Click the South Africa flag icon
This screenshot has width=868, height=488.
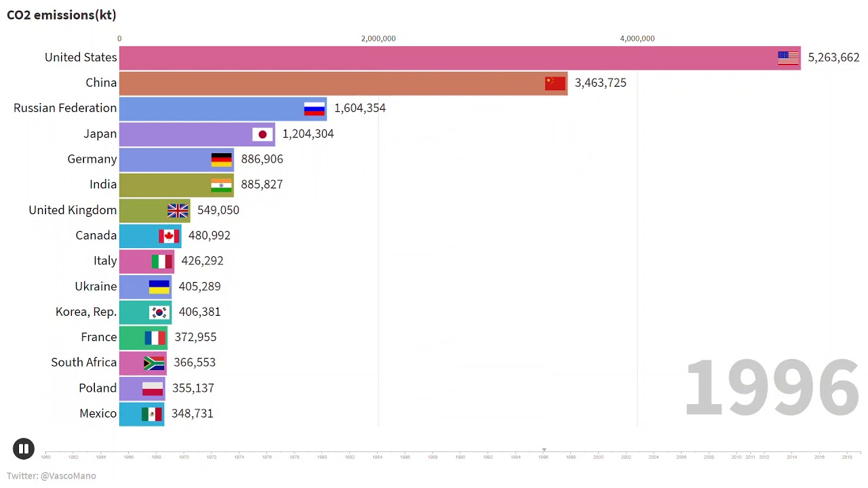click(154, 363)
